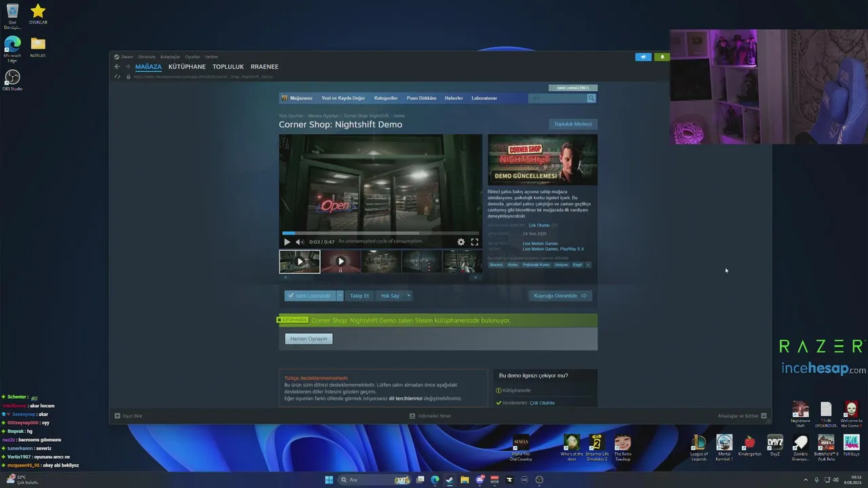Seek the trailer progress bar
Screen dimensions: 868x488
[380, 233]
